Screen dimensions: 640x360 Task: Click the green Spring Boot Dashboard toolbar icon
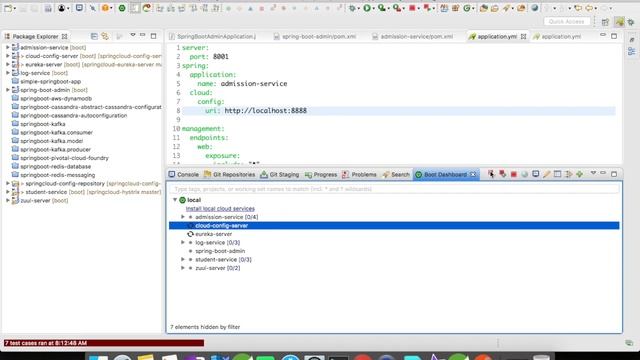click(x=122, y=8)
